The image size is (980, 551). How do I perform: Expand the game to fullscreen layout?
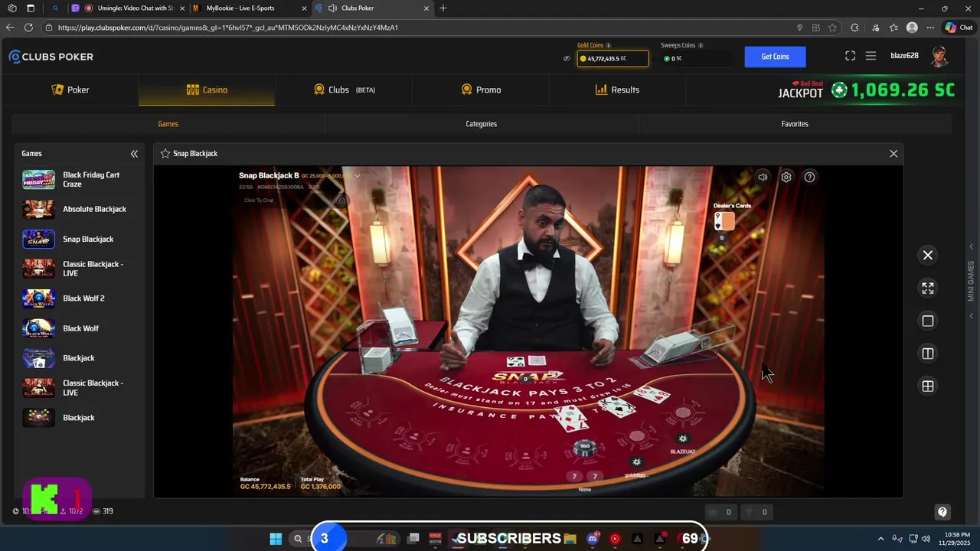(x=928, y=289)
